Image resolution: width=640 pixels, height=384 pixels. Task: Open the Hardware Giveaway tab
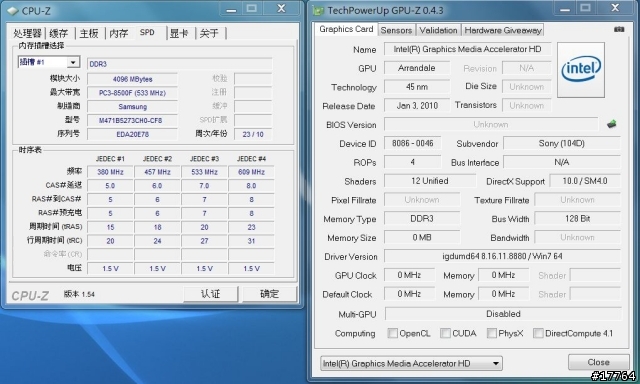tap(503, 30)
